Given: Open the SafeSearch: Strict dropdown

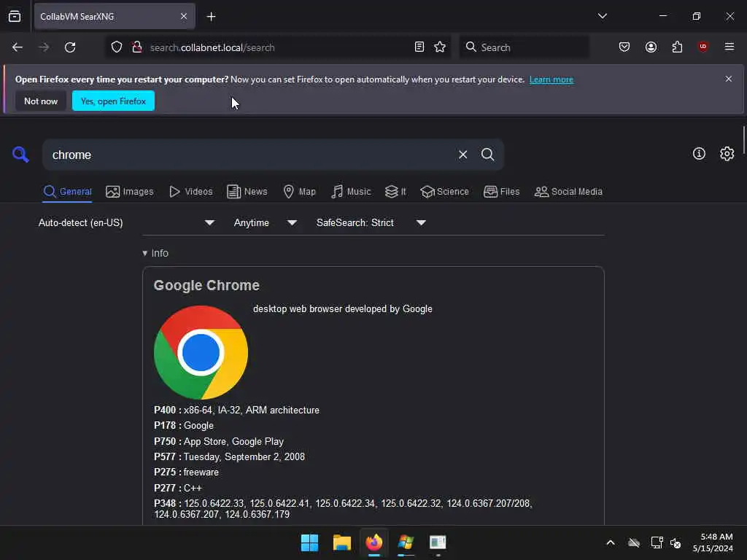Looking at the screenshot, I should pos(371,223).
